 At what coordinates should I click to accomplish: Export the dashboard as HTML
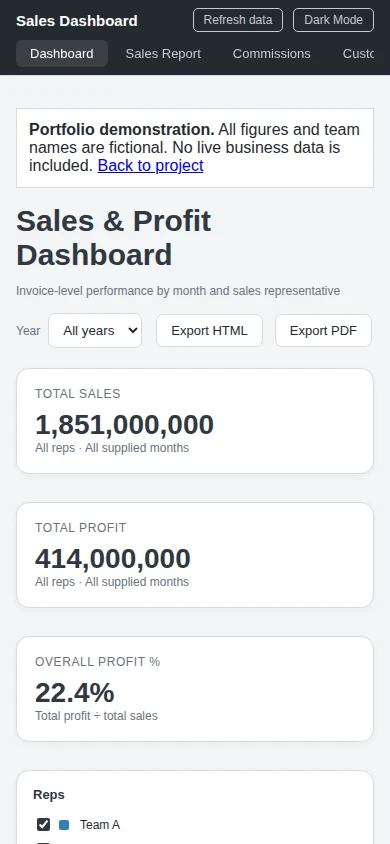[209, 330]
